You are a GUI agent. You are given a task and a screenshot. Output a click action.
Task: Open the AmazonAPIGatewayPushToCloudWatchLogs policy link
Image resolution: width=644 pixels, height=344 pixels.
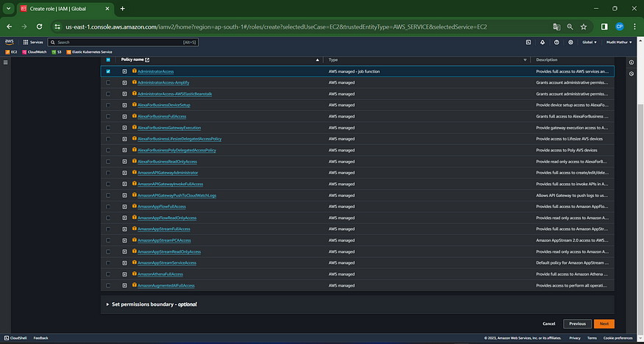point(177,196)
